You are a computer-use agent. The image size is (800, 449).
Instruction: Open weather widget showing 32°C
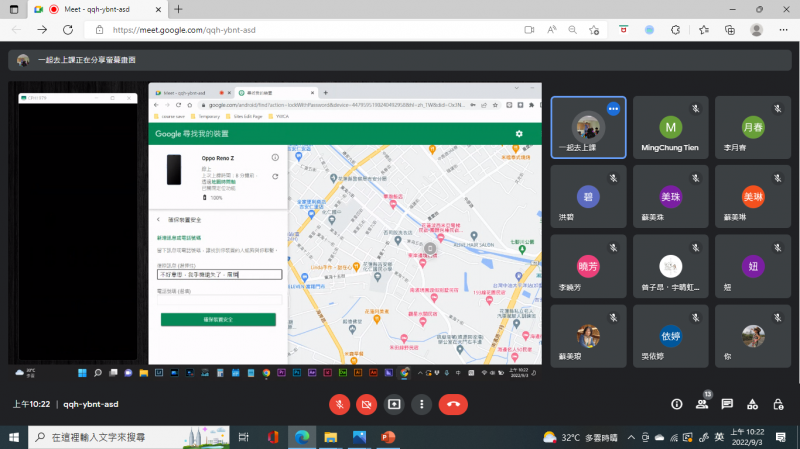(580, 437)
